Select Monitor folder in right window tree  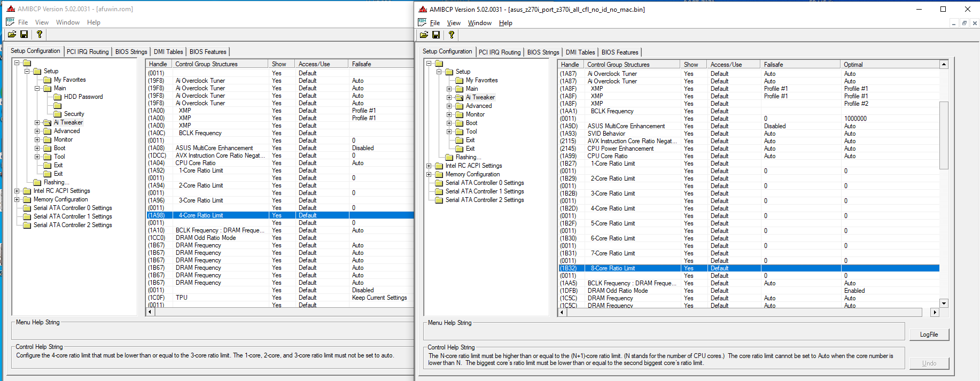475,114
